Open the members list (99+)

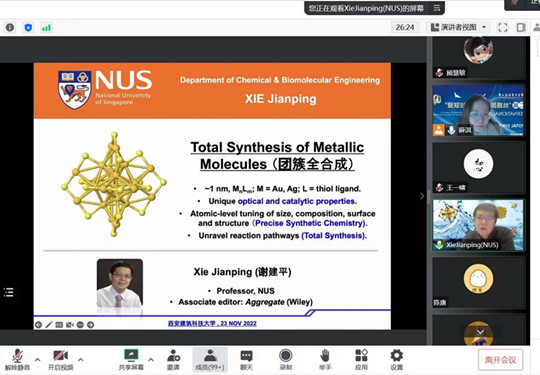pyautogui.click(x=210, y=360)
